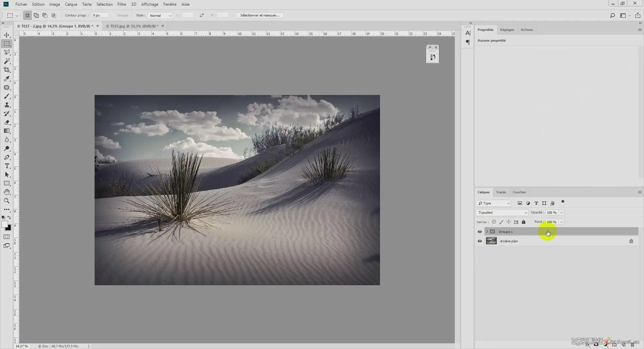
Task: Select the Eraser tool
Action: point(7,122)
